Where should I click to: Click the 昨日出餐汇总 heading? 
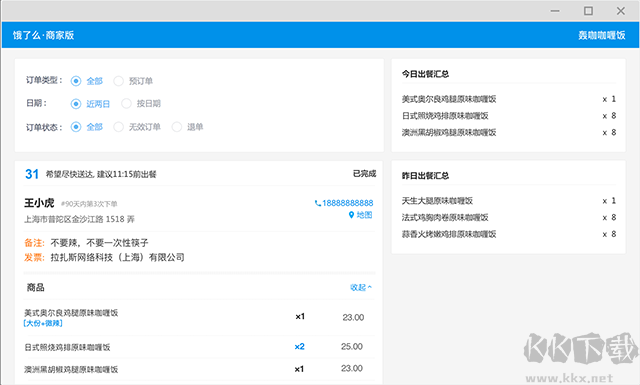click(425, 176)
